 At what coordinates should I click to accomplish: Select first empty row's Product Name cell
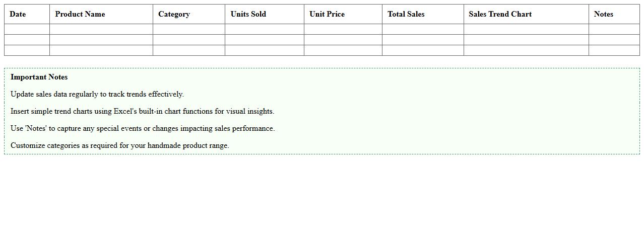(101, 29)
